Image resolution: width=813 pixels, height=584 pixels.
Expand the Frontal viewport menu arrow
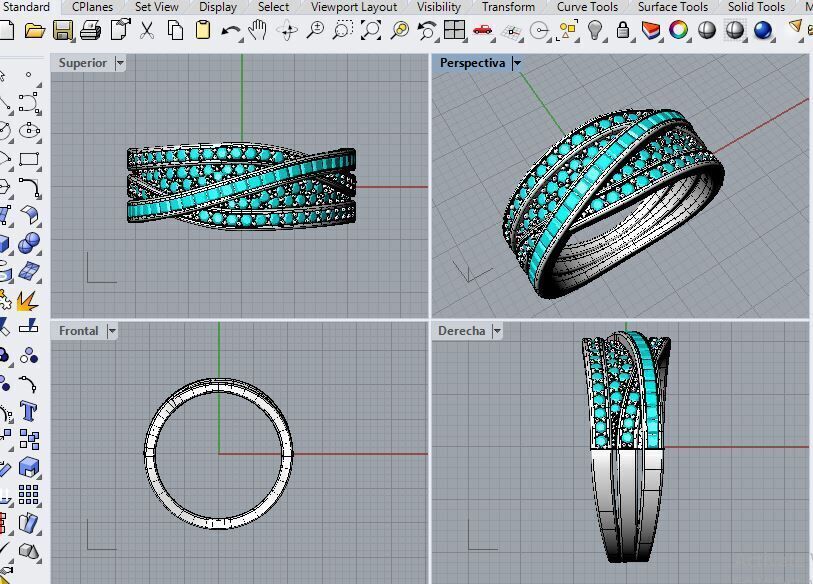point(112,331)
